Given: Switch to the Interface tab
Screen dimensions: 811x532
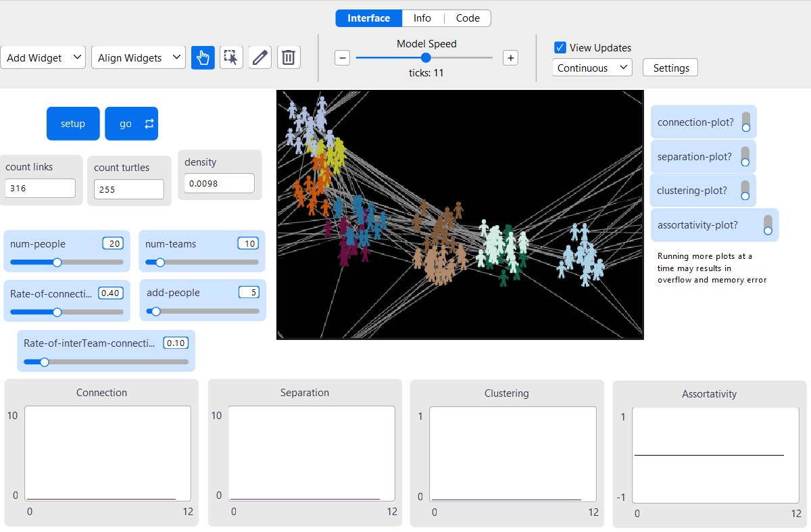Looking at the screenshot, I should click(369, 18).
